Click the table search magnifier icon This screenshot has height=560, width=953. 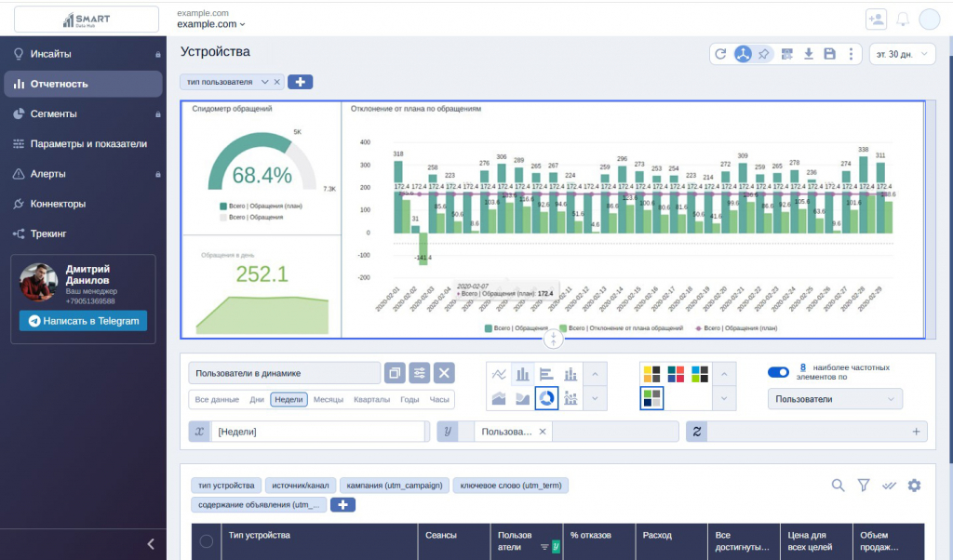coord(838,485)
